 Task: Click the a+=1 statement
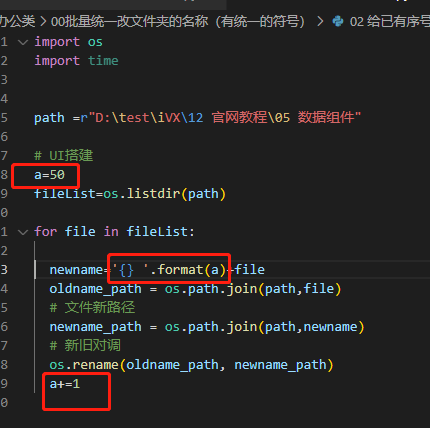[x=65, y=384]
